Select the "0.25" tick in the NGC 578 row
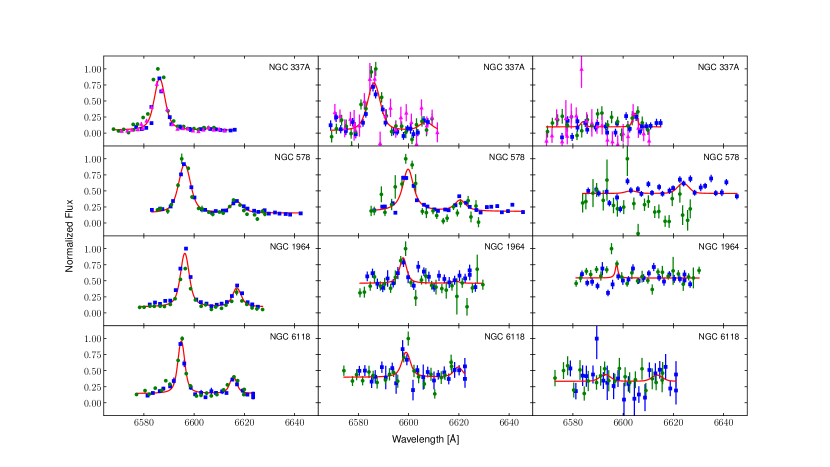The width and height of the screenshot is (830, 467). point(93,207)
